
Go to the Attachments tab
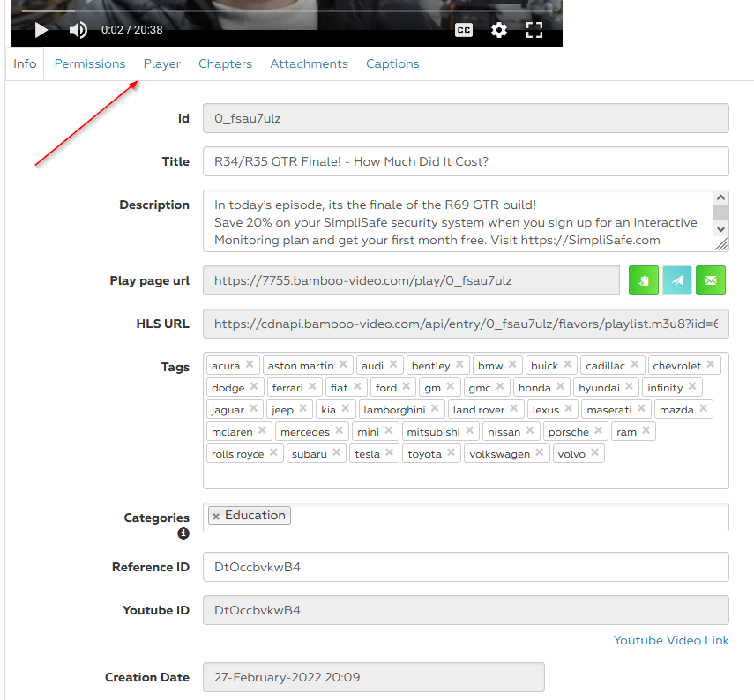[309, 64]
